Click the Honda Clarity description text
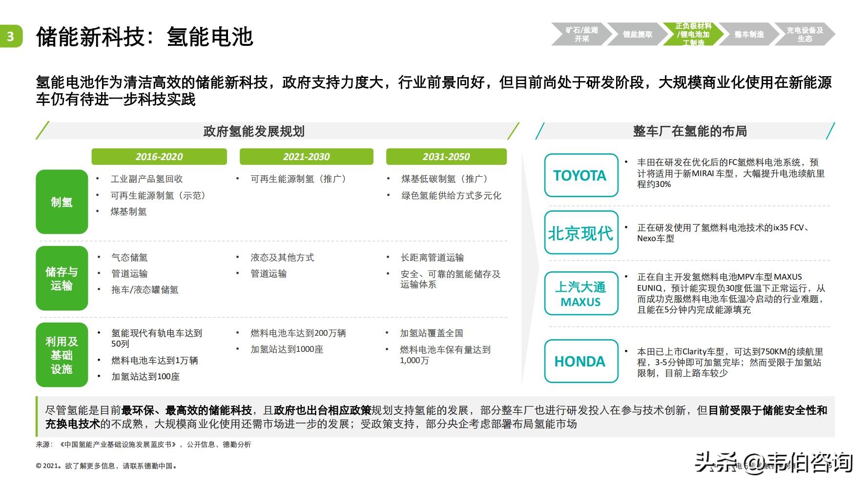The height and width of the screenshot is (488, 868). 730,362
